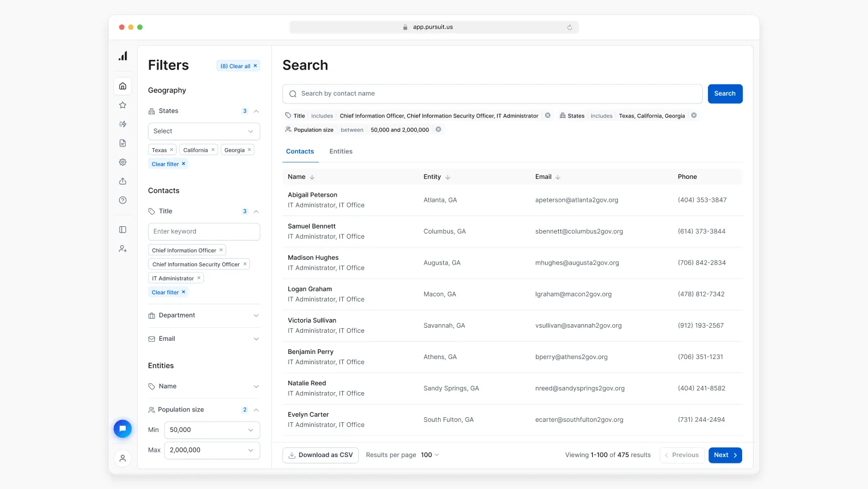
Task: Change results per page 100 dropdown
Action: pyautogui.click(x=430, y=455)
